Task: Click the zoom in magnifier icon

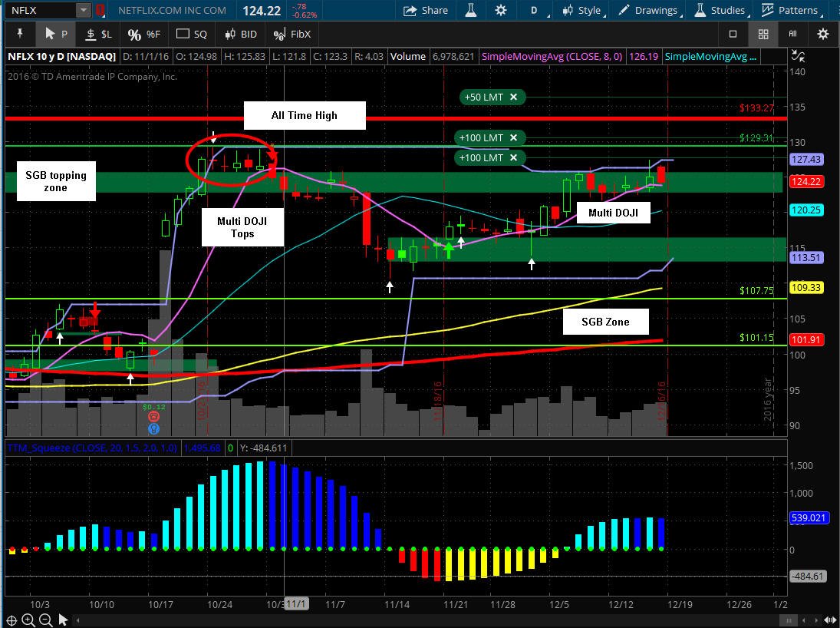Action: point(28,620)
